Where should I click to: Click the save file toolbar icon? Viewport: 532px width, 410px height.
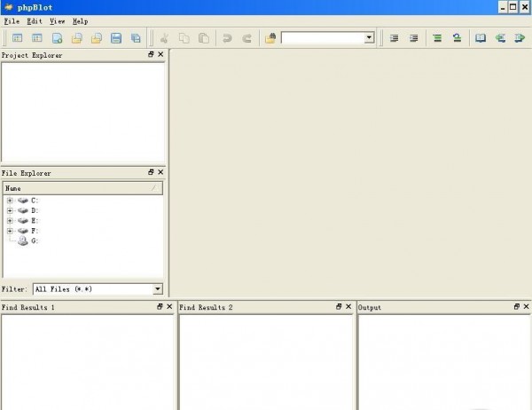(x=115, y=38)
